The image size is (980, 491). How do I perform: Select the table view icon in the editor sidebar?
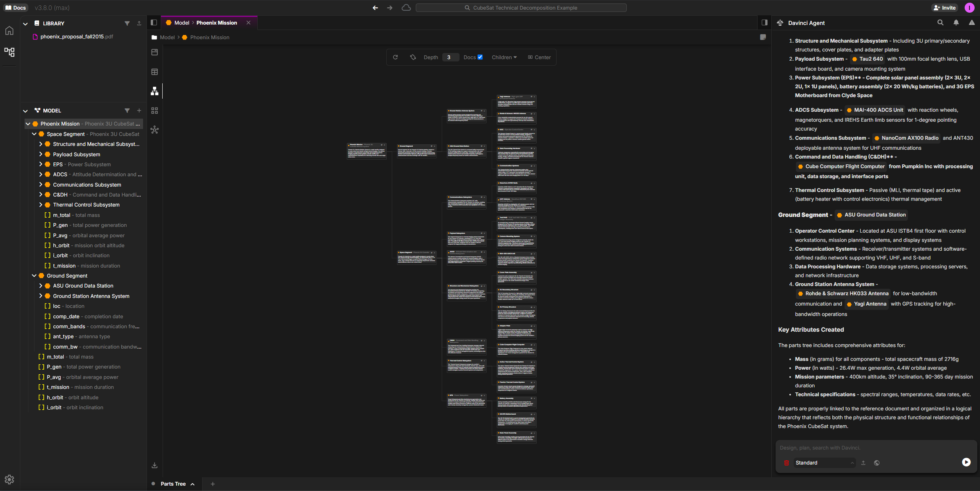(x=155, y=71)
